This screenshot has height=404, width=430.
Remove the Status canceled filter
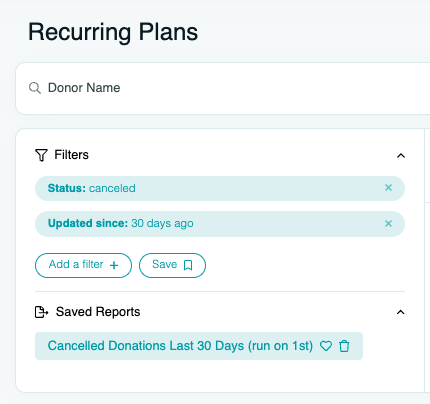[388, 188]
